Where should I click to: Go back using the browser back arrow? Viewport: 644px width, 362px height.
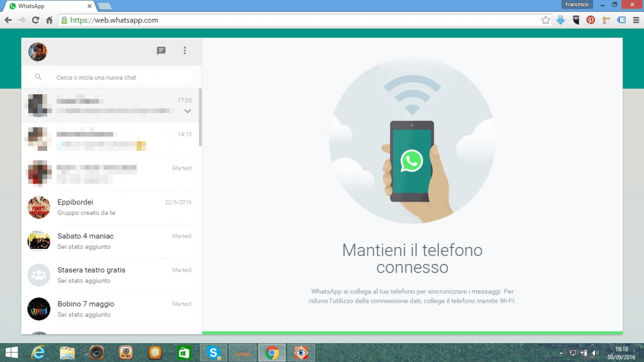pos(8,19)
